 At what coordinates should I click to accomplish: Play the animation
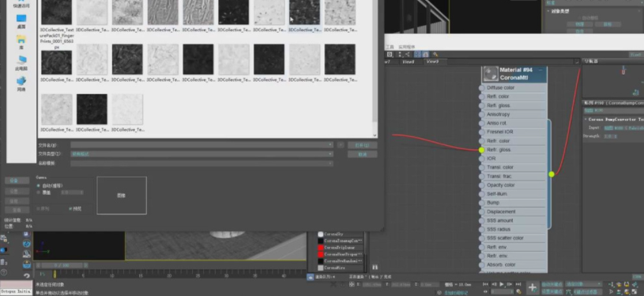coord(502,284)
